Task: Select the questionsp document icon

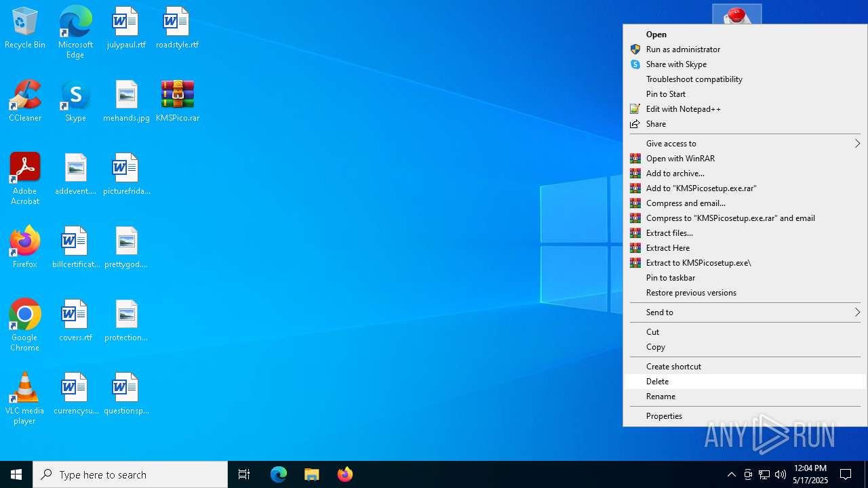Action: point(126,394)
